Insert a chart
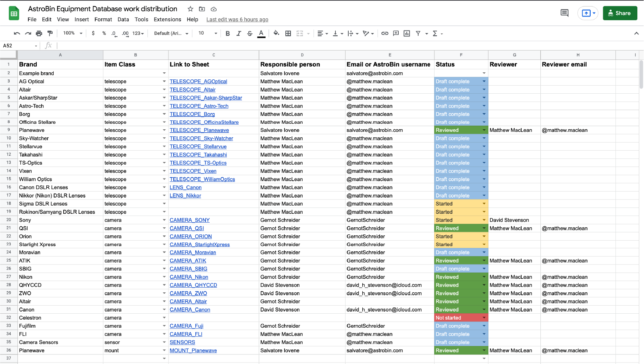This screenshot has width=644, height=364. point(407,33)
